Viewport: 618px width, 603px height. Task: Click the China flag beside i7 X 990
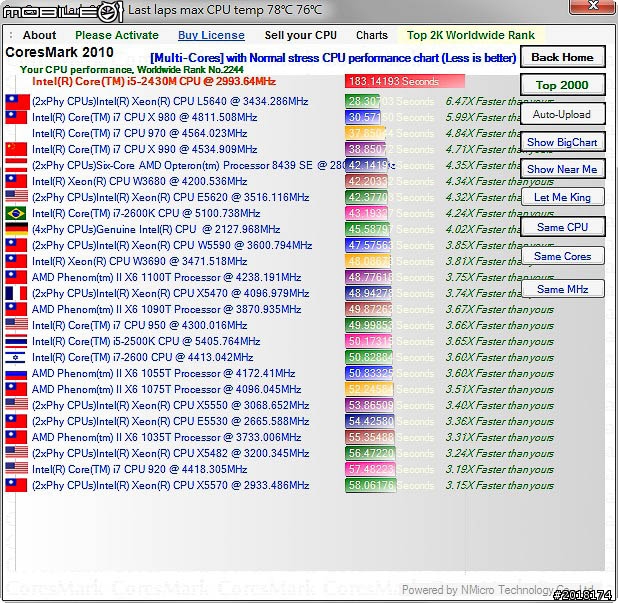pos(16,149)
